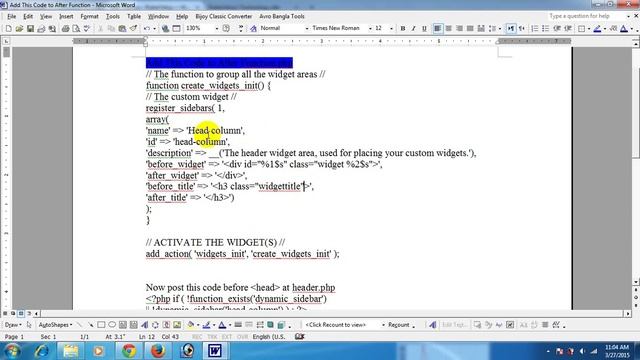Toggle bold formatting

click(403, 29)
